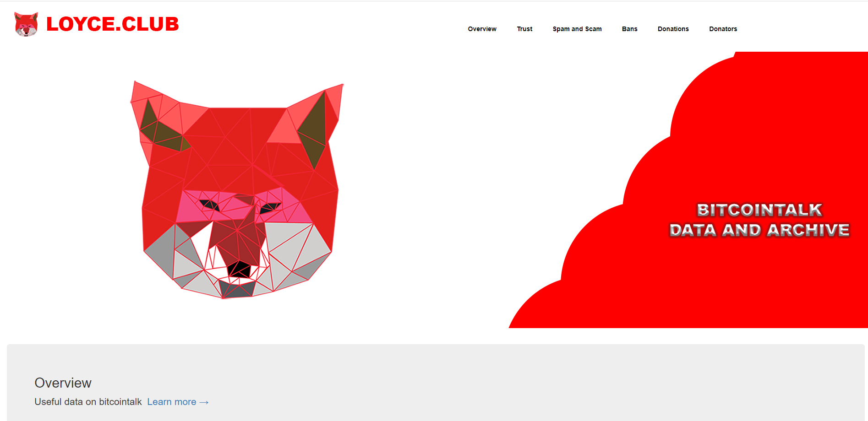Click the "Useful data on bitcointalk" text

pos(88,402)
